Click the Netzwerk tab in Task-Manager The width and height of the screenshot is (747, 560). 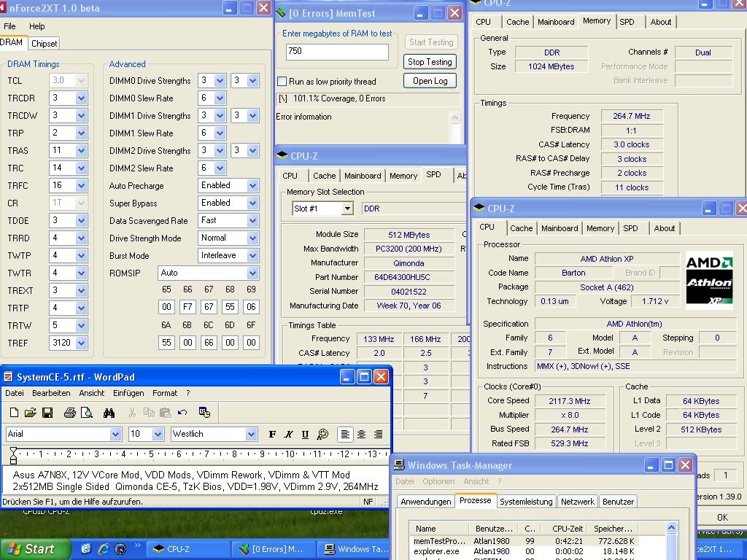coord(578,502)
